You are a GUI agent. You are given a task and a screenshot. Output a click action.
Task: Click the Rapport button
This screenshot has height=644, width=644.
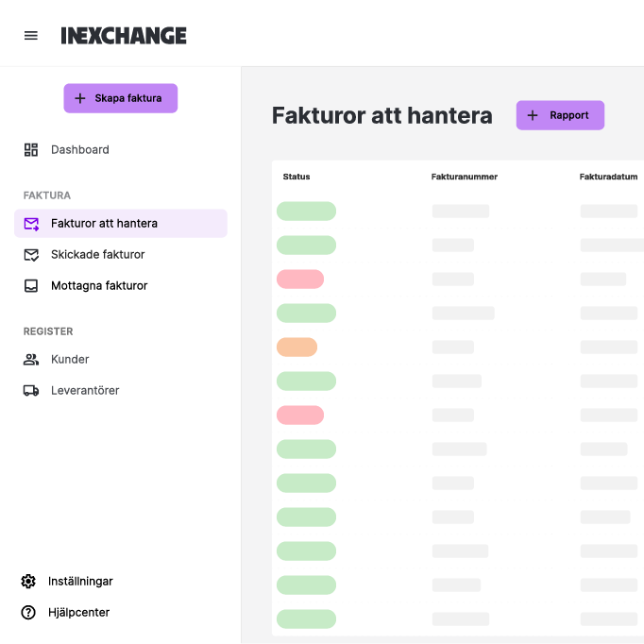click(x=560, y=115)
